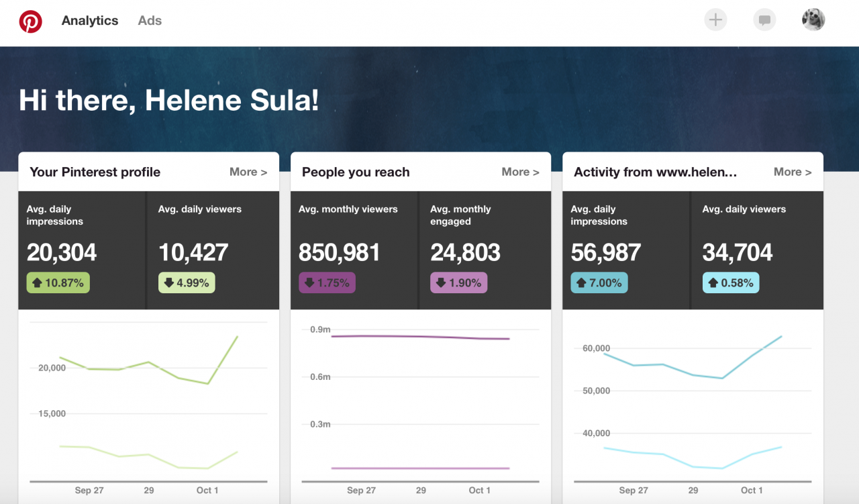Expand More for People you reach
Image resolution: width=859 pixels, height=504 pixels.
520,172
